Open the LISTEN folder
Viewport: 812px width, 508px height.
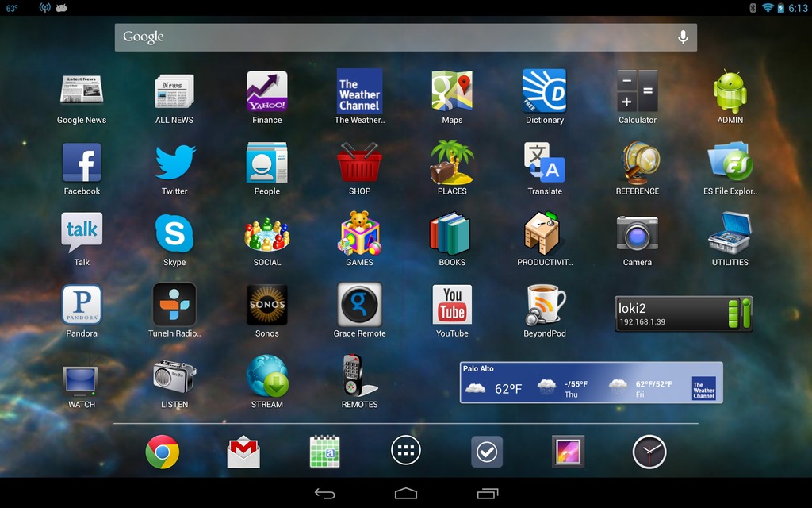click(x=174, y=377)
